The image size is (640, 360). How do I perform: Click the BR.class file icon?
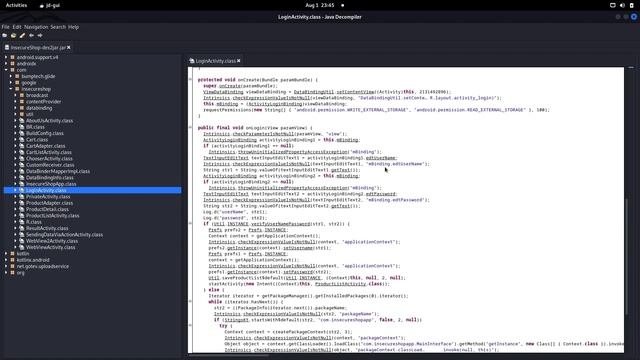coord(22,127)
